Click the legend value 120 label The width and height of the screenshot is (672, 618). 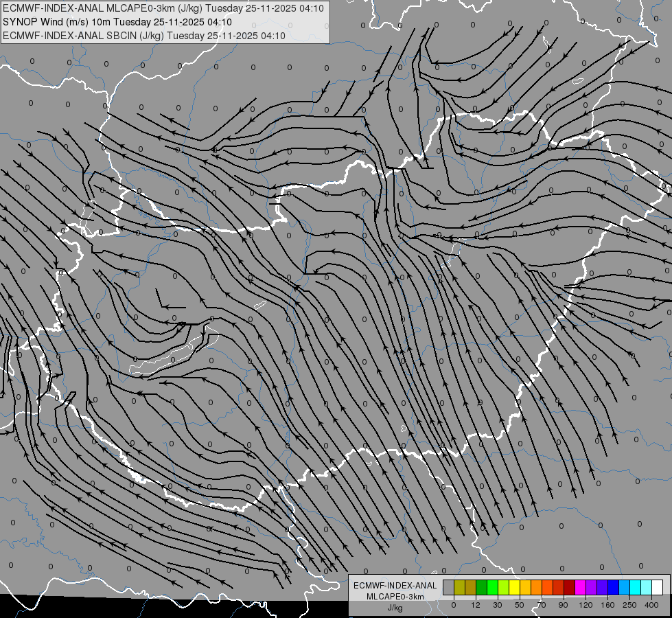tap(586, 605)
